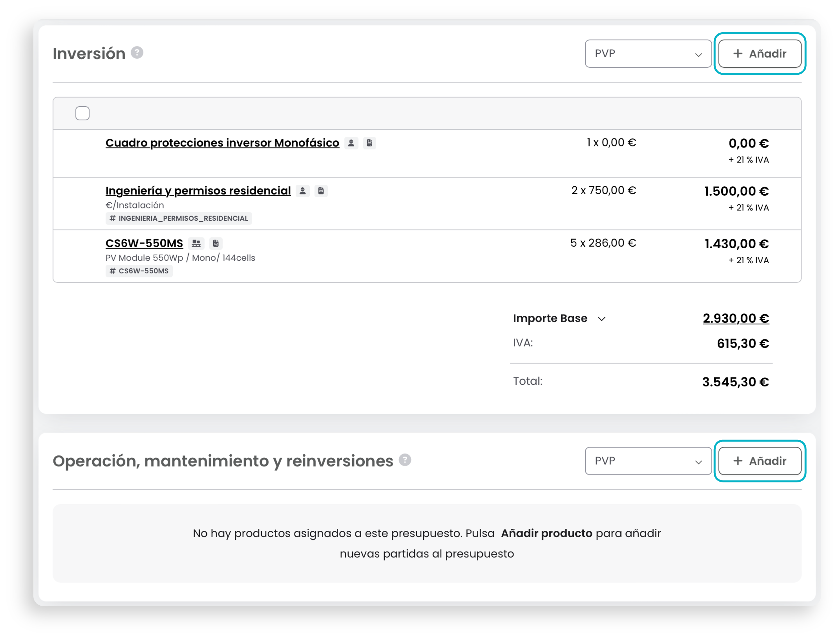Click the 2.930,00 € base amount link
840x639 pixels.
click(x=736, y=318)
